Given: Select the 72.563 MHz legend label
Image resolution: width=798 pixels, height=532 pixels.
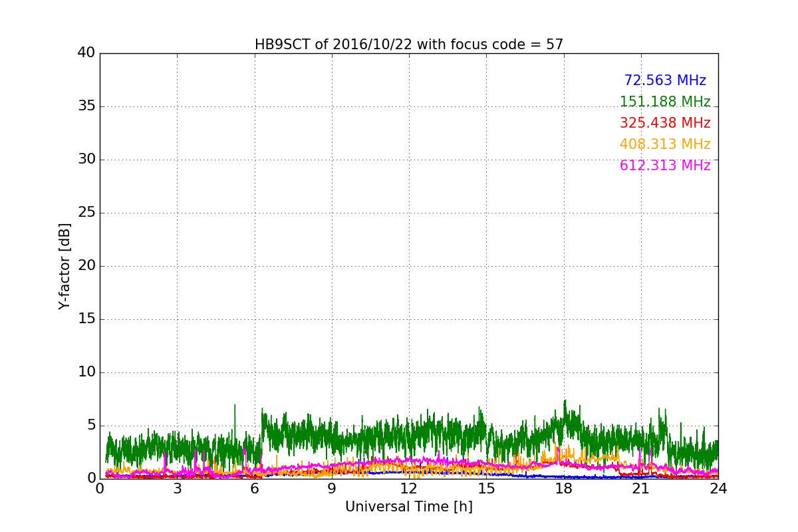Looking at the screenshot, I should point(665,80).
